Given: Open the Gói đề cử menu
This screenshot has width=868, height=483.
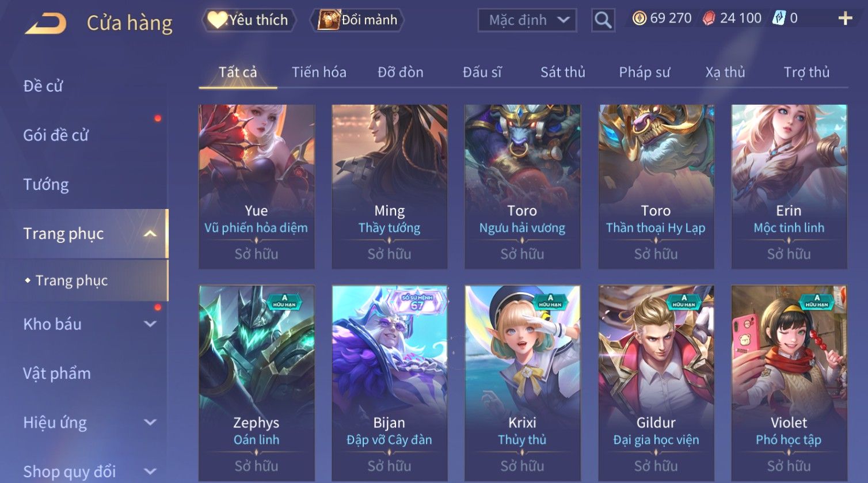Looking at the screenshot, I should 56,135.
